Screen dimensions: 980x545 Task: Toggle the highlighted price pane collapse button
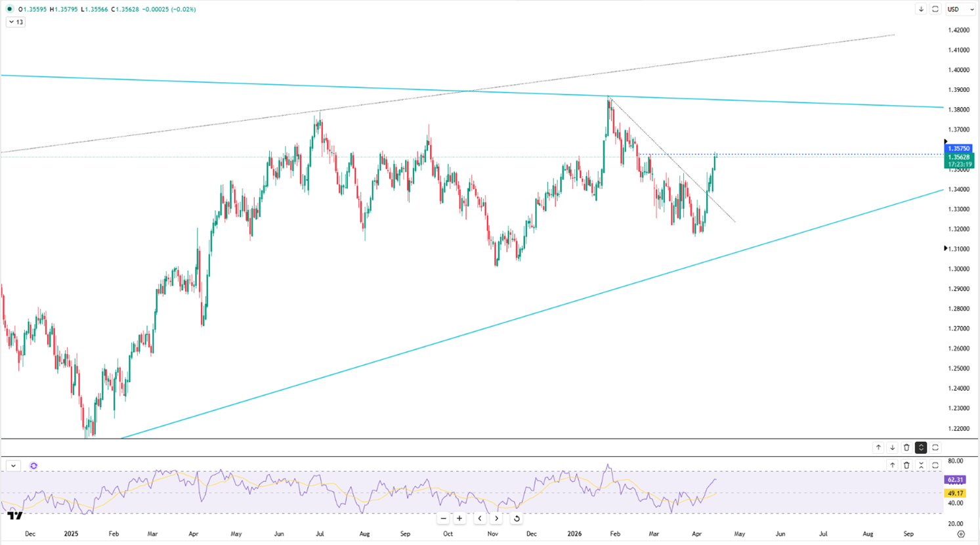click(x=921, y=447)
